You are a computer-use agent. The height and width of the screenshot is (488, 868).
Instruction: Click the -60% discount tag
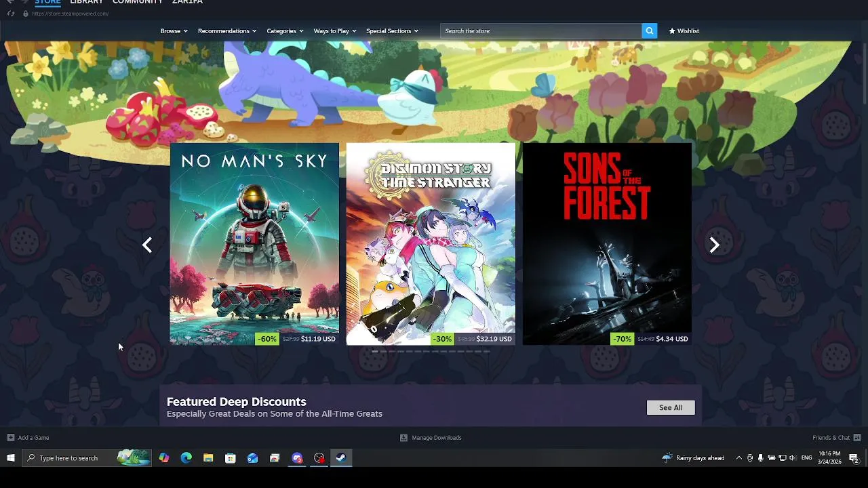pos(267,339)
